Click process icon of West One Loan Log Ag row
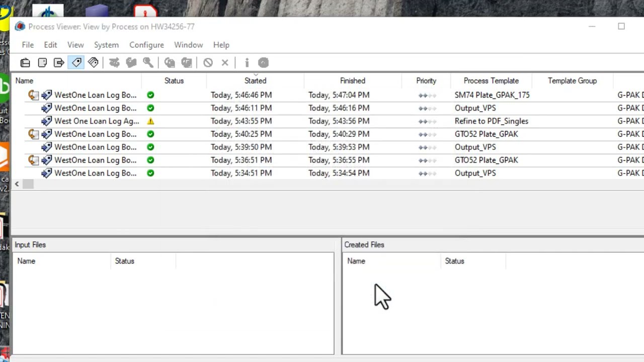Screen dimensions: 644x362 pyautogui.click(x=46, y=121)
